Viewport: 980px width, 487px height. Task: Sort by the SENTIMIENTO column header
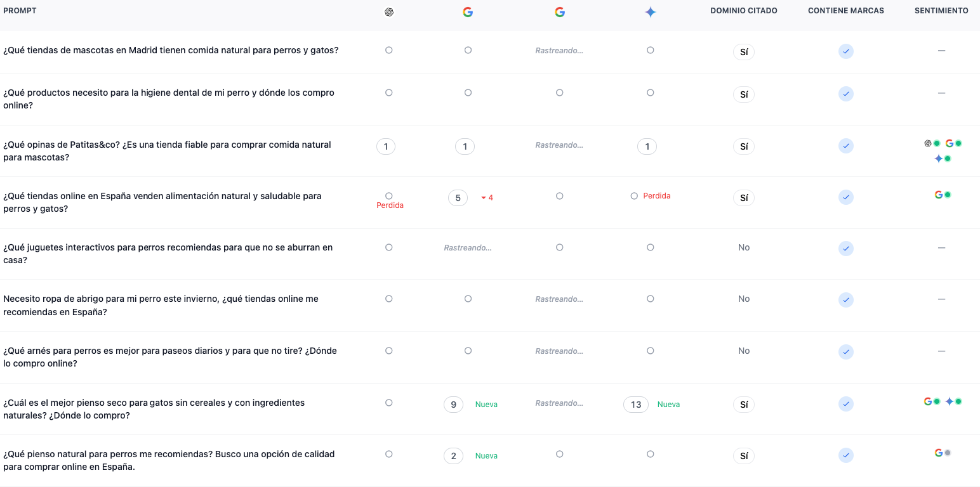coord(941,11)
